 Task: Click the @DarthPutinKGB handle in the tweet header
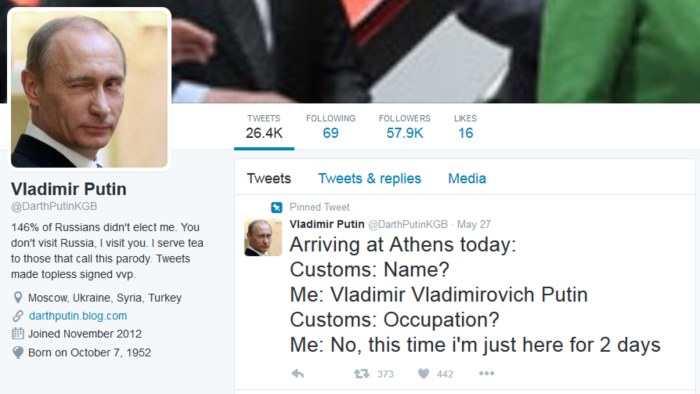pos(408,224)
